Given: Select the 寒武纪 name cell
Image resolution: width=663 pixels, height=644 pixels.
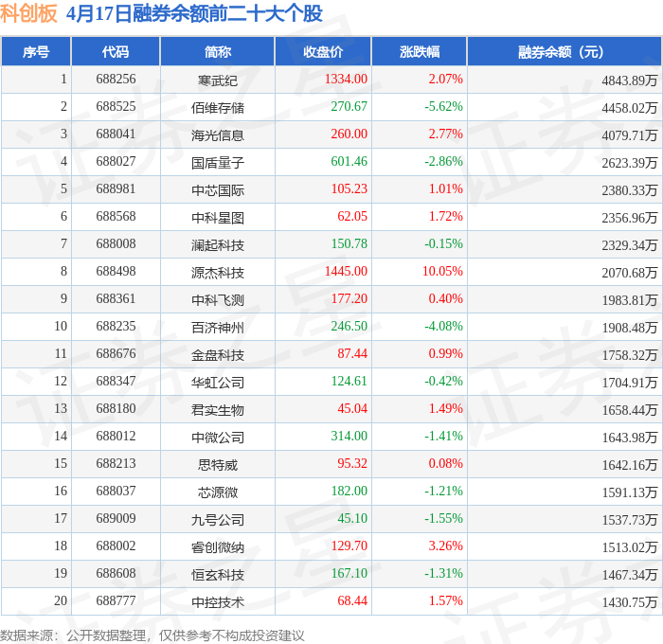Looking at the screenshot, I should click(x=218, y=80).
